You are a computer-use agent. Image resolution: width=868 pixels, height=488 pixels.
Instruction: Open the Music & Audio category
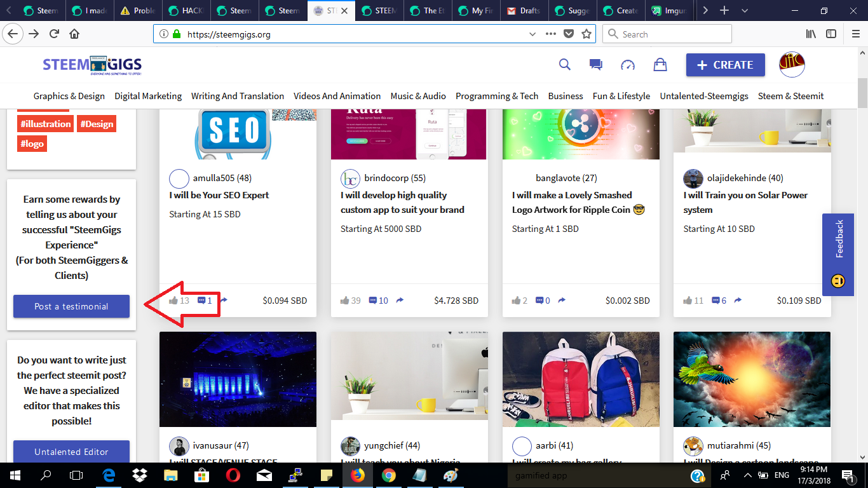(418, 96)
